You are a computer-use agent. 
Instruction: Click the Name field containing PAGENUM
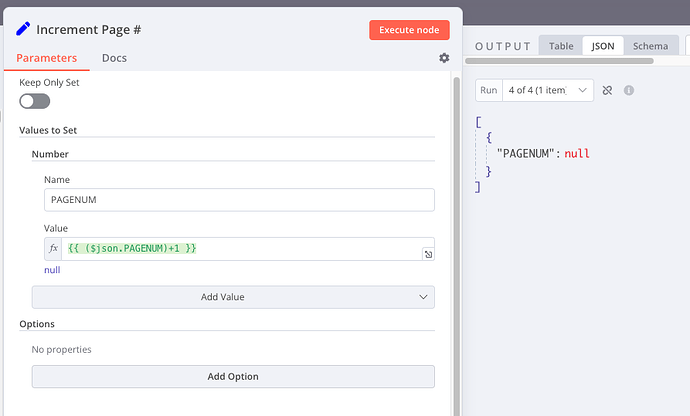click(x=239, y=200)
